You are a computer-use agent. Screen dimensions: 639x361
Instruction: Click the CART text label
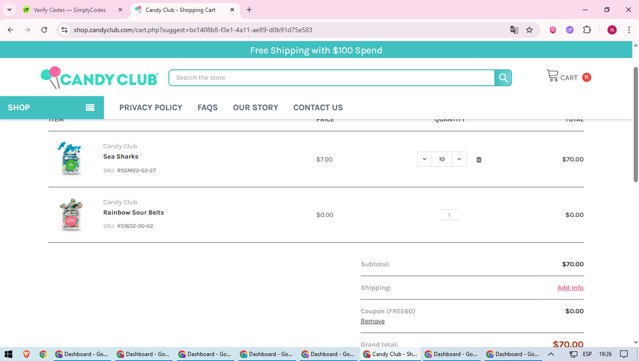568,77
